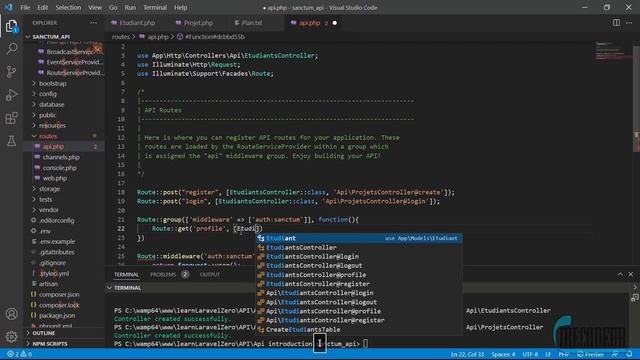
Task: Maximize the panel using the up chevron
Action: pyautogui.click(x=620, y=274)
